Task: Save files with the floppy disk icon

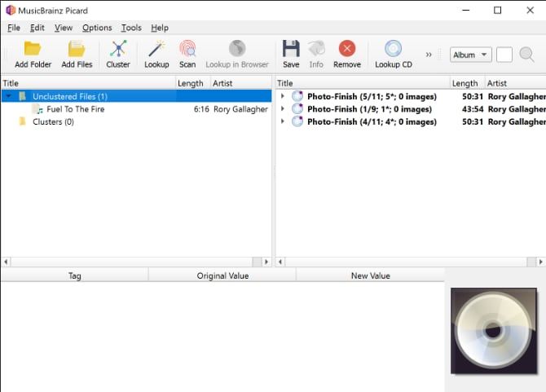Action: 291,49
